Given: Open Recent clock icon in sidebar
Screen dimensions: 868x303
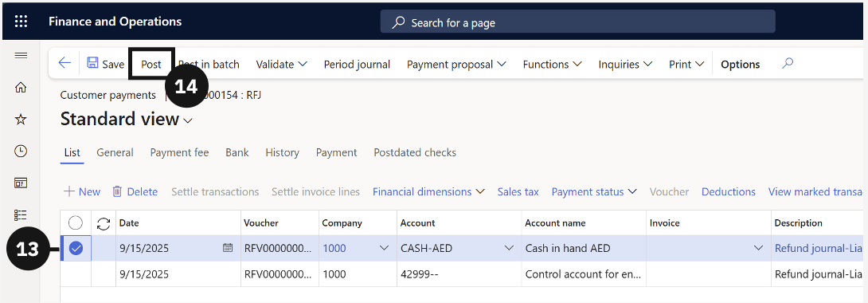Looking at the screenshot, I should [x=21, y=151].
